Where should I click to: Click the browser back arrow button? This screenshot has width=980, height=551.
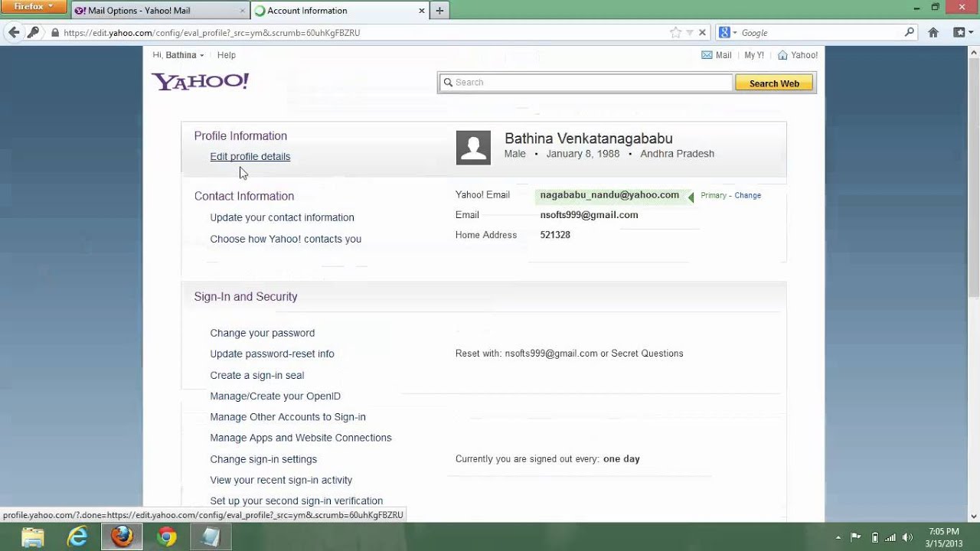pyautogui.click(x=14, y=32)
